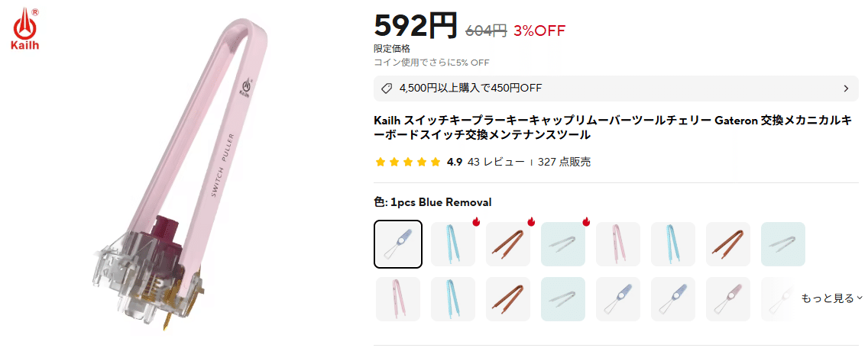The image size is (868, 364).
Task: Click the flame badge on the silver tweezers swatch
Action: pos(585,222)
